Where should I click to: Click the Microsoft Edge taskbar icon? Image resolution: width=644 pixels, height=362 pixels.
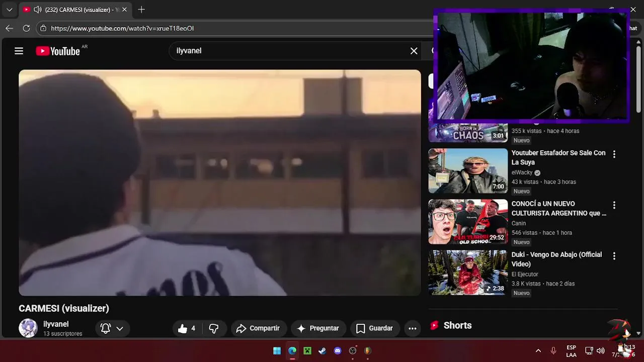point(292,351)
